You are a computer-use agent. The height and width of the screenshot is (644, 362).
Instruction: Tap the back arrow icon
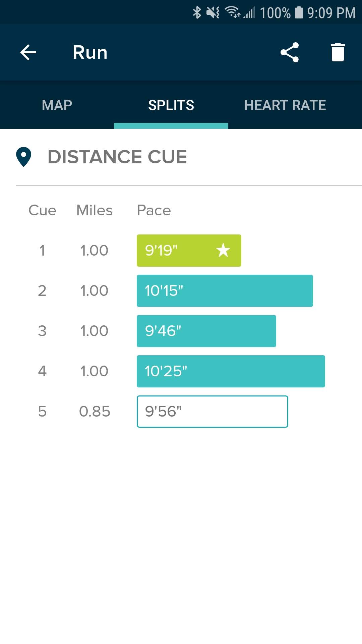click(28, 53)
